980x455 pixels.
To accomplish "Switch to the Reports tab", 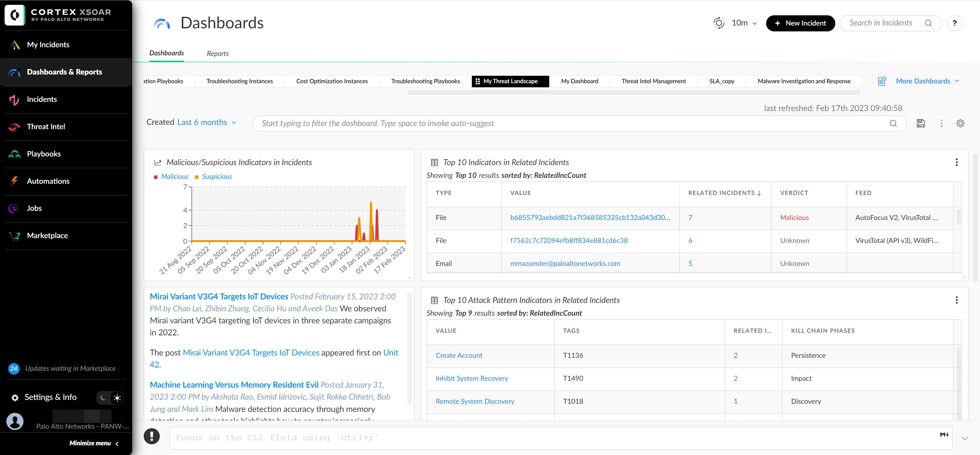I will 218,54.
